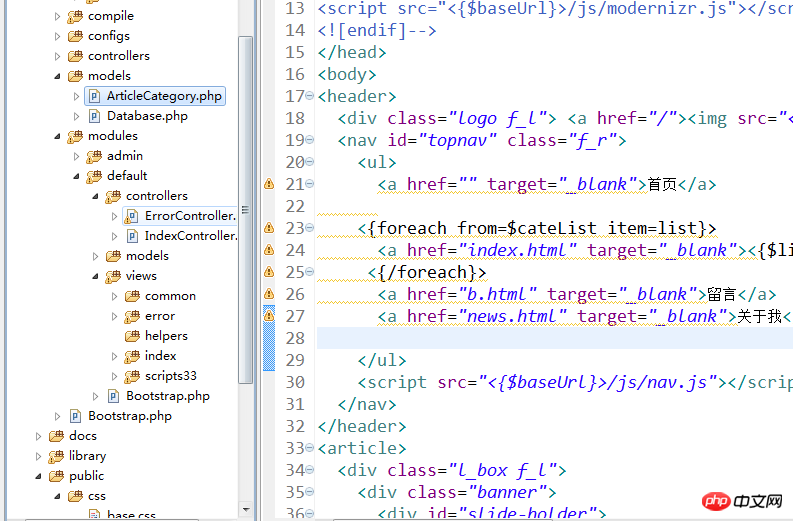Fold the header block at line 17
Viewport: 793px width, 521px height.
pyautogui.click(x=310, y=95)
